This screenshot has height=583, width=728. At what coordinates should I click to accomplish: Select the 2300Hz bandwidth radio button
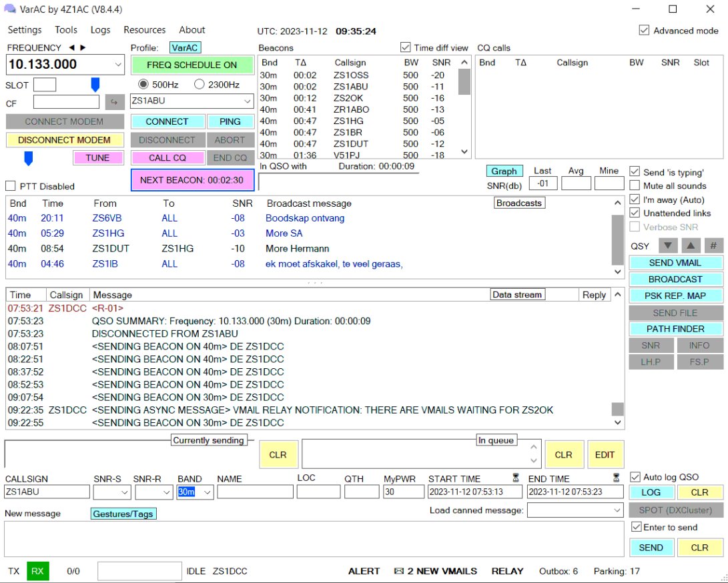coord(199,84)
